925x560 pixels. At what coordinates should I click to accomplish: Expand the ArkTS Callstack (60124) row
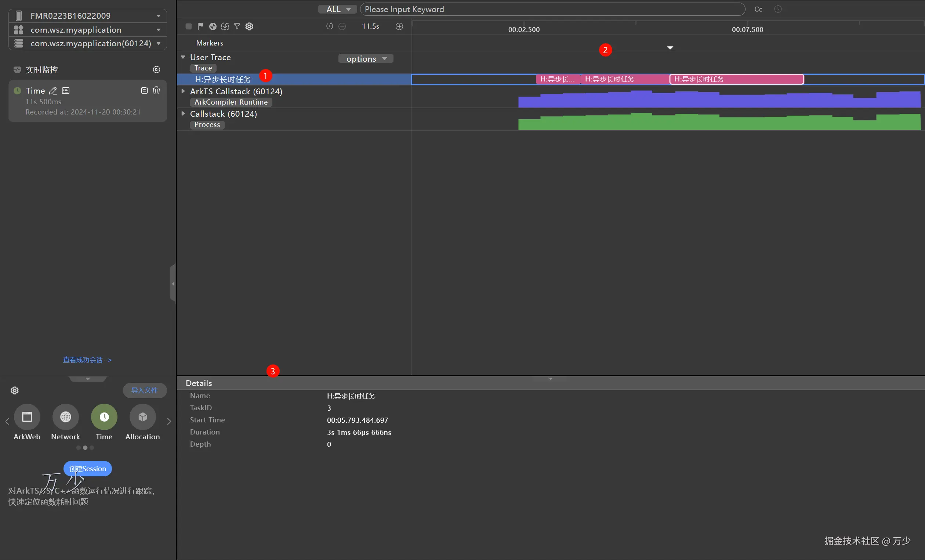(x=183, y=91)
